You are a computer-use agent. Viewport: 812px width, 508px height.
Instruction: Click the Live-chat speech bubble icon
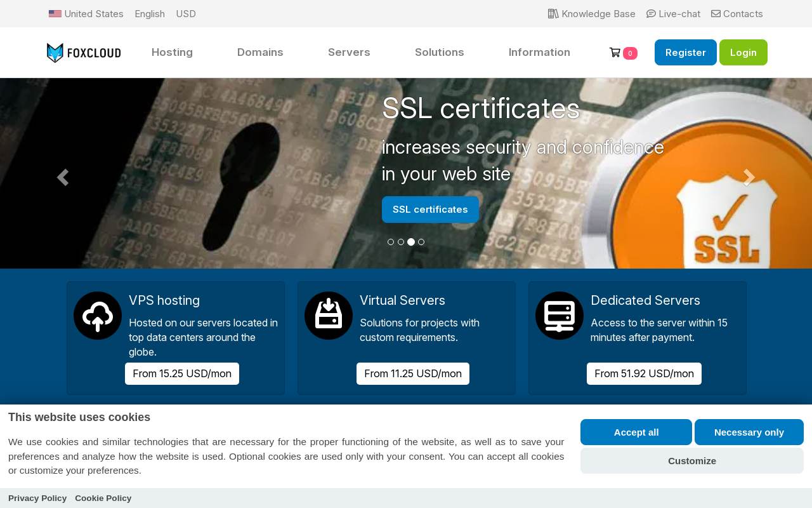[x=651, y=14]
